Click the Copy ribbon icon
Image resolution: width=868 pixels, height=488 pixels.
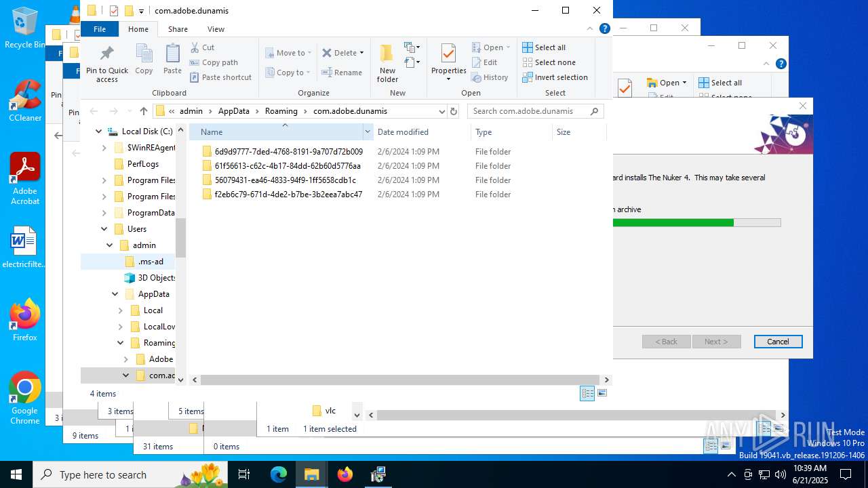pos(144,59)
